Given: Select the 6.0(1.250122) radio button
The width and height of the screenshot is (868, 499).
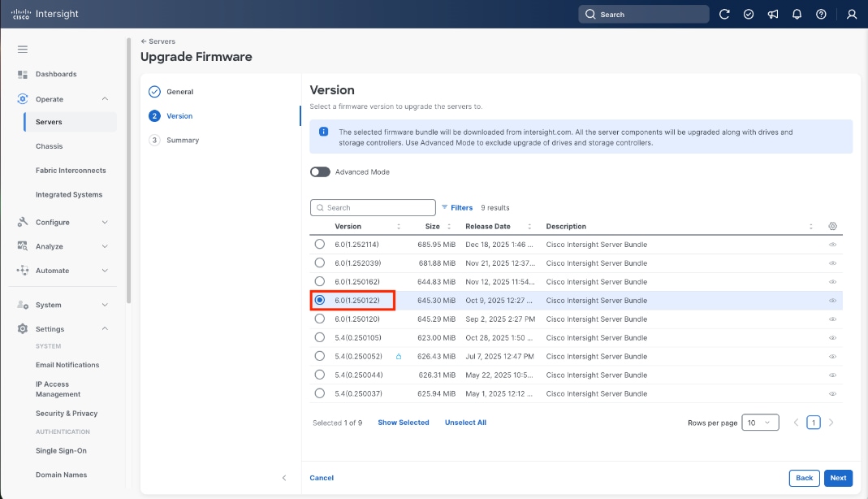Looking at the screenshot, I should coord(319,300).
